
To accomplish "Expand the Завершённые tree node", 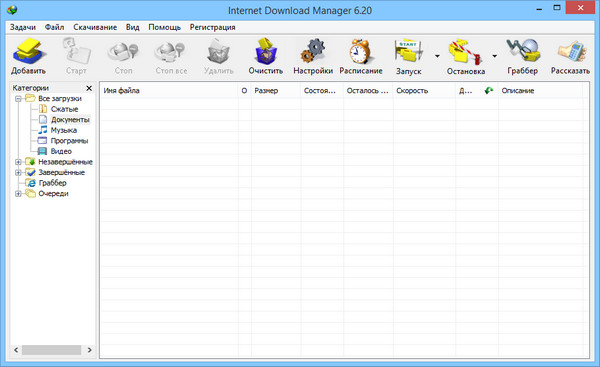I will [x=18, y=173].
